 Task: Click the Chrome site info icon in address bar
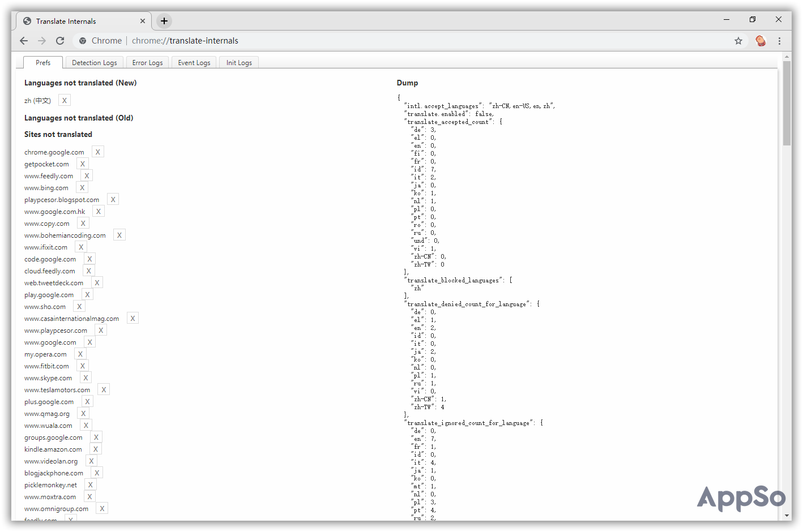[x=83, y=41]
